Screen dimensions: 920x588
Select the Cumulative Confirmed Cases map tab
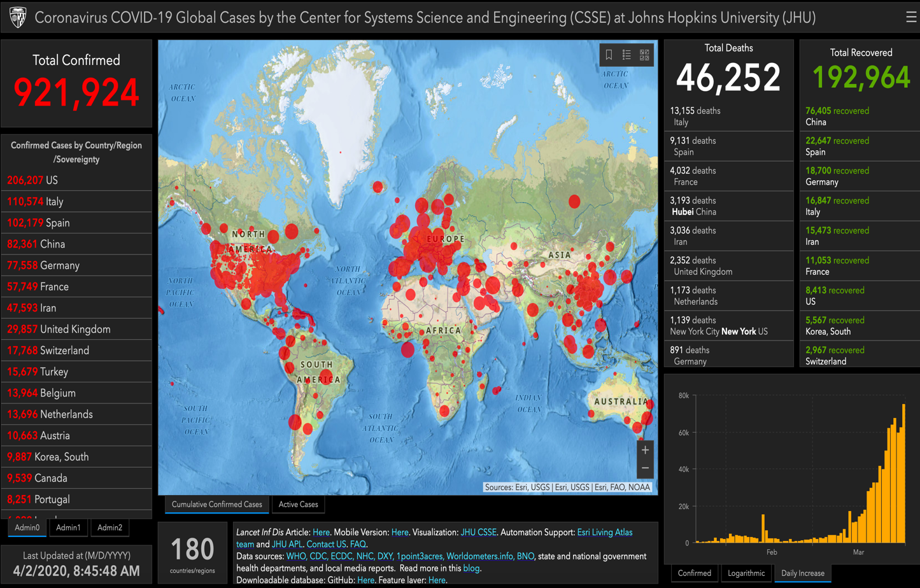coord(217,505)
